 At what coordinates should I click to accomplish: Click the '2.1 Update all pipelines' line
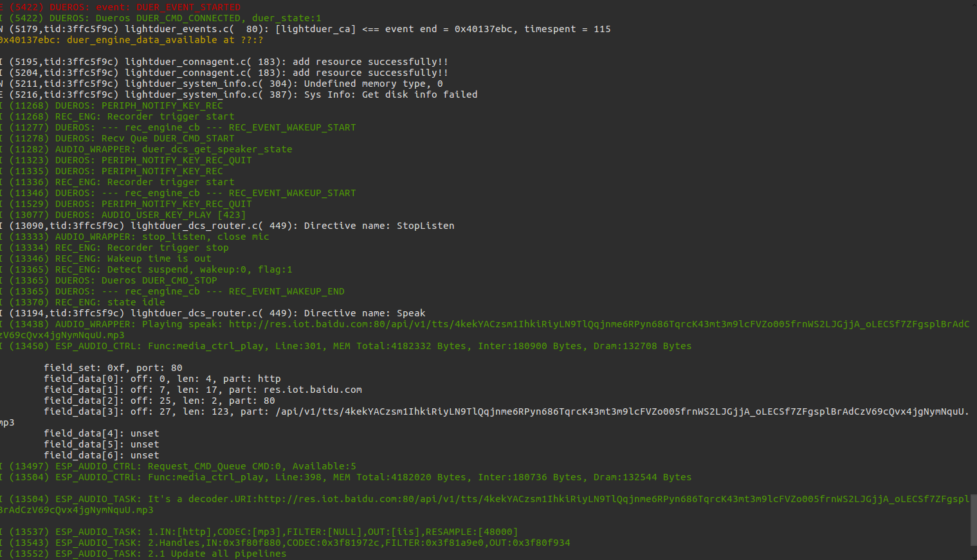point(143,554)
